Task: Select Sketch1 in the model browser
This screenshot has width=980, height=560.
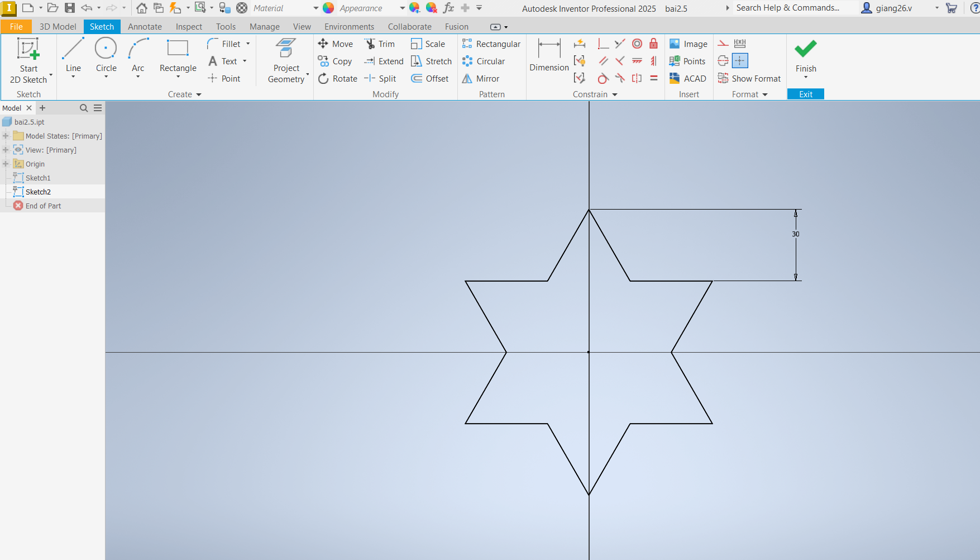Action: tap(38, 178)
